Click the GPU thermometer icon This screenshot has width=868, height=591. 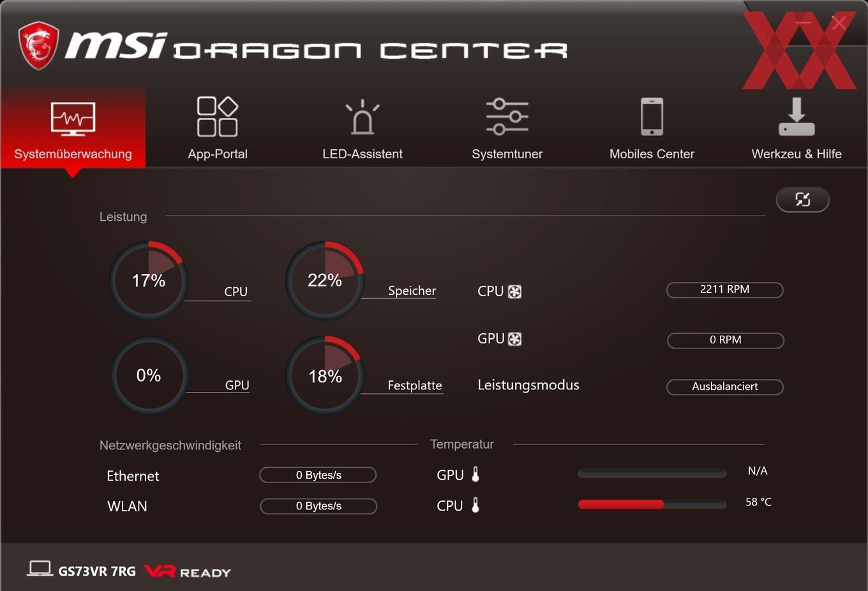click(x=475, y=474)
